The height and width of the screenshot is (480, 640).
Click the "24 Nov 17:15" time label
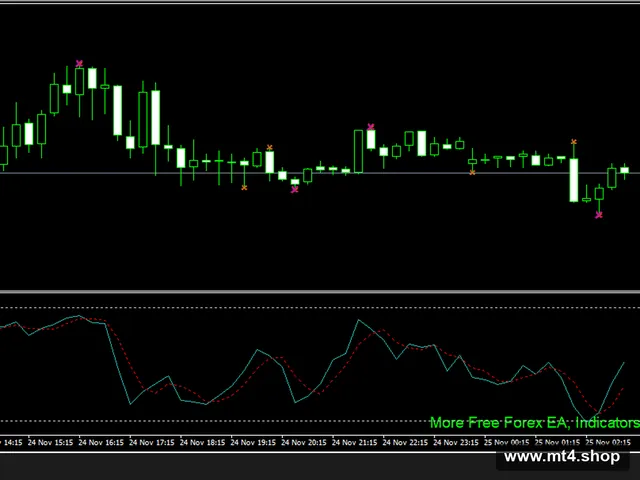(x=152, y=442)
